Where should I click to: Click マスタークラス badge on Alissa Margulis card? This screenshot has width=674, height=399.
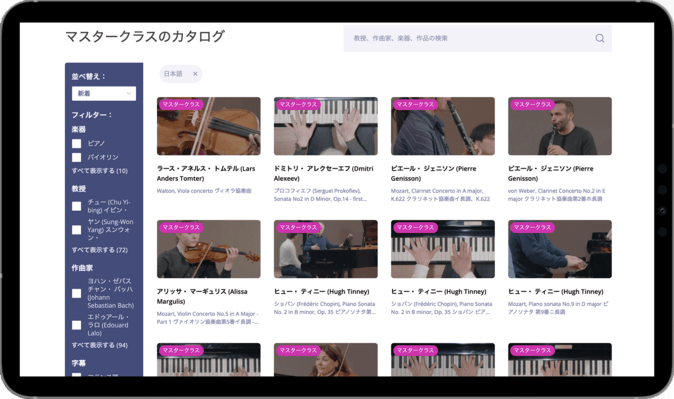pos(181,227)
